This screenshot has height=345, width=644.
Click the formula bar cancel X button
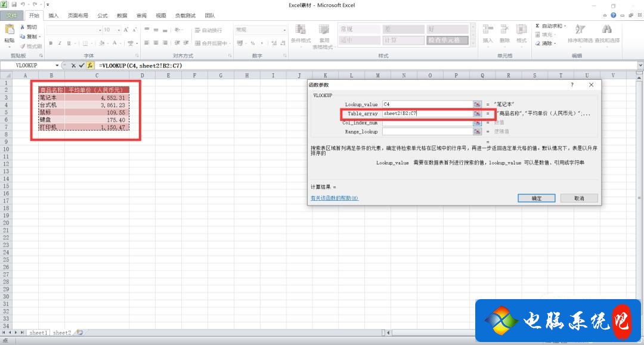[x=73, y=65]
